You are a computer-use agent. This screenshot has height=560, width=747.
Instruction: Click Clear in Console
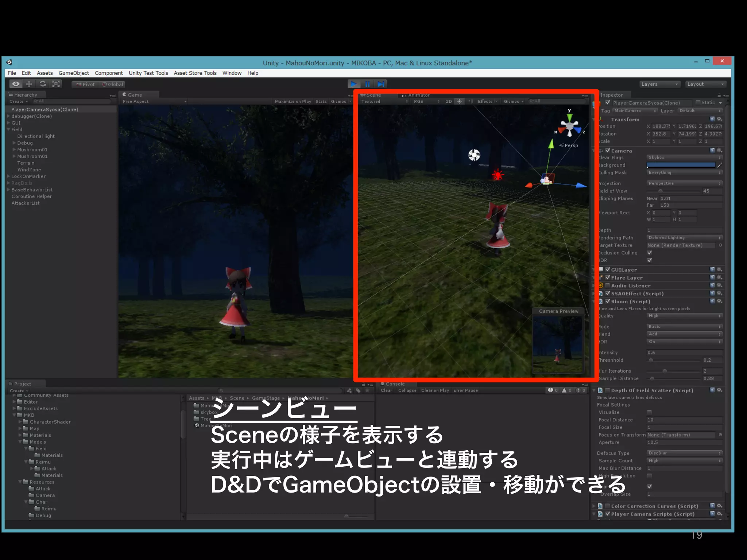pos(386,390)
